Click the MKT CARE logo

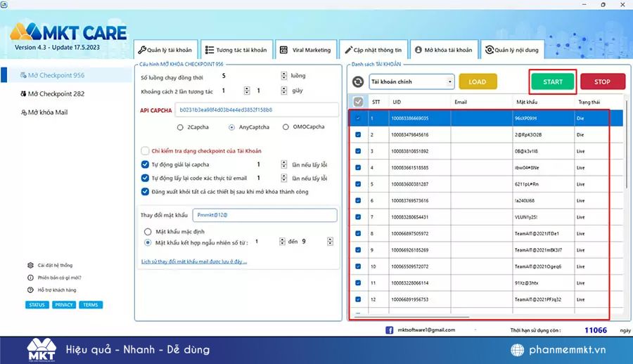click(x=68, y=33)
